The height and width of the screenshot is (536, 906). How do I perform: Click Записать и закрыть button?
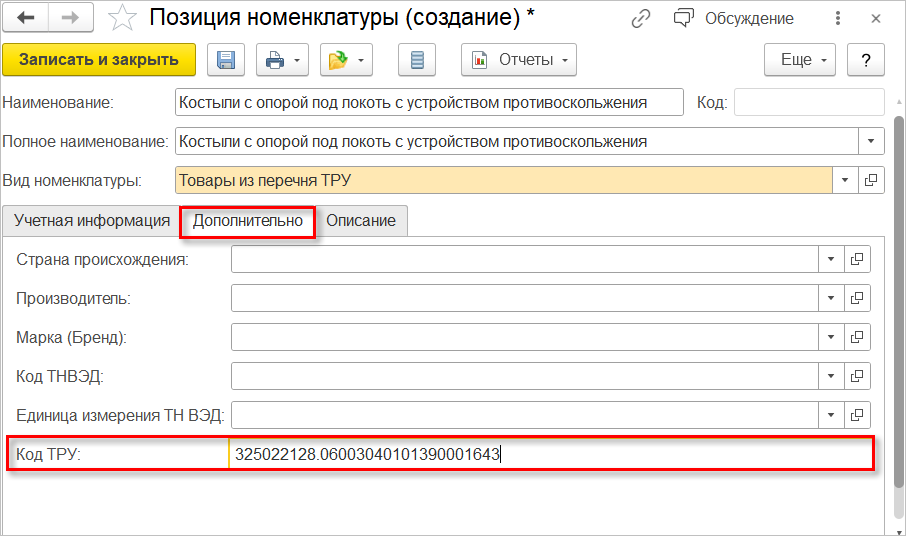click(x=98, y=60)
